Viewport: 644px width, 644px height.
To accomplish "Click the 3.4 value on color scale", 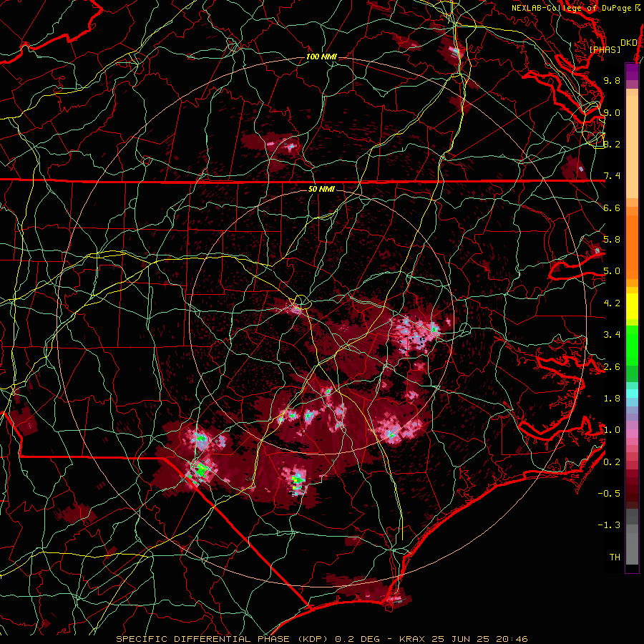I will 612,335.
